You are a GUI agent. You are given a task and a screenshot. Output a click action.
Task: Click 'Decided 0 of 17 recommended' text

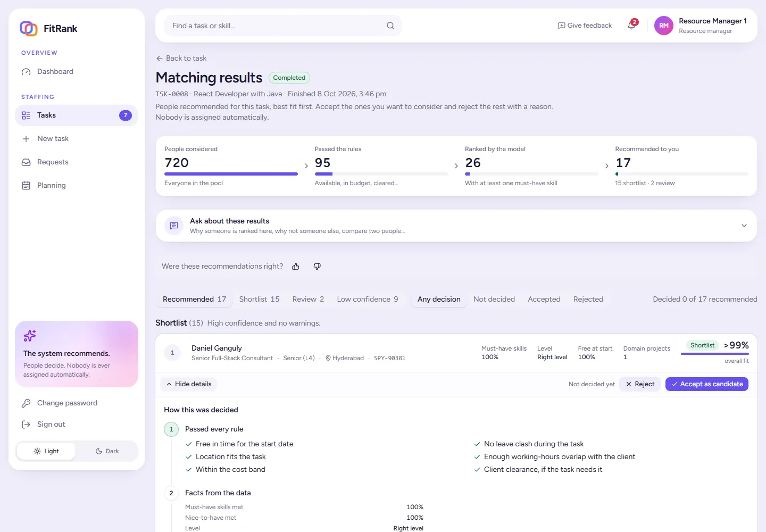pos(705,300)
